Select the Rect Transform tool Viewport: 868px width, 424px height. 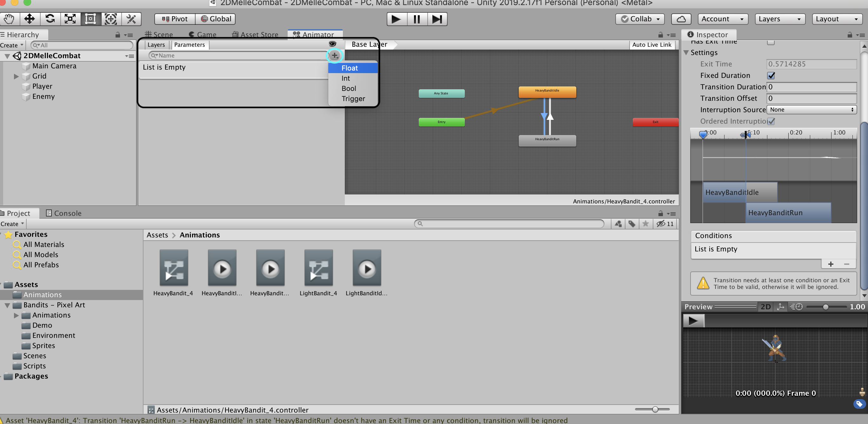click(x=90, y=19)
